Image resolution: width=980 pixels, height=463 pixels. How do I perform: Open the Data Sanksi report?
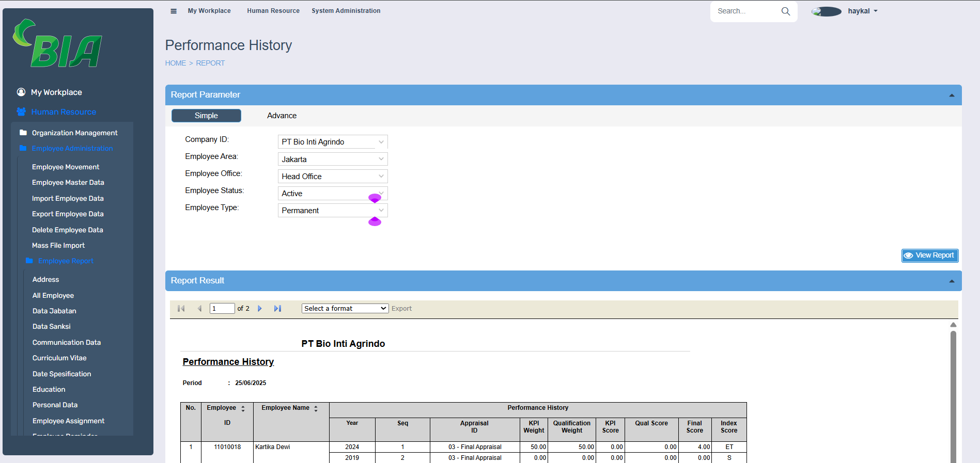click(52, 327)
